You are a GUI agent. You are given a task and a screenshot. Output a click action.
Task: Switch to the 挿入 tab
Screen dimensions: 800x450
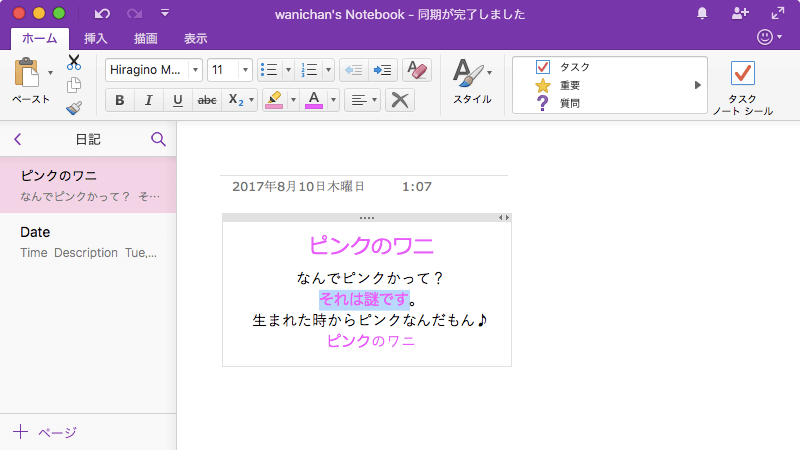click(x=95, y=38)
